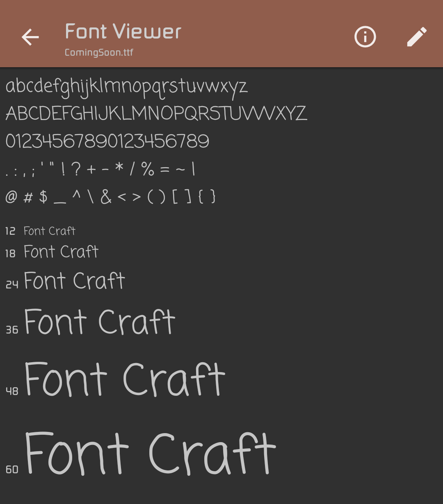This screenshot has height=504, width=443.
Task: Open font info via the circled i icon
Action: point(365,37)
